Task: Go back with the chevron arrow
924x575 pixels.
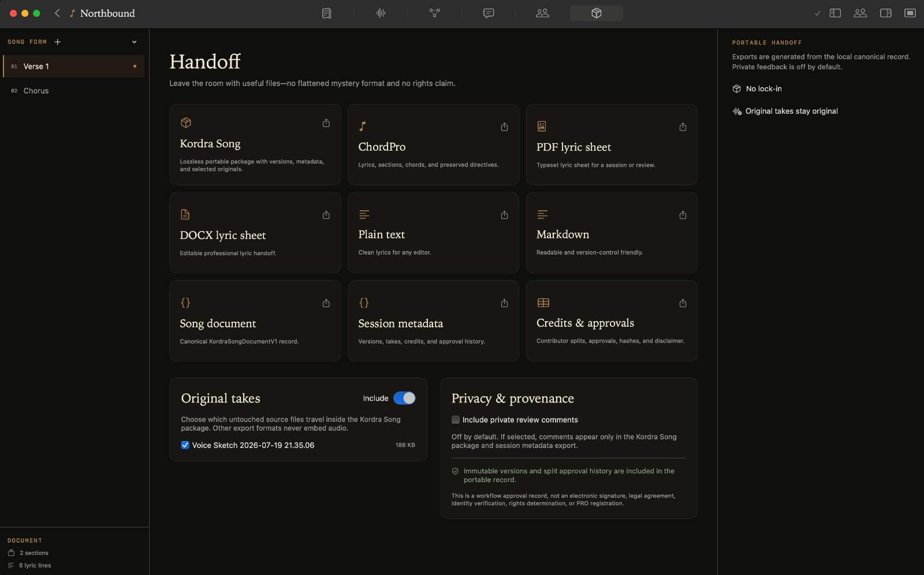Action: pos(57,13)
